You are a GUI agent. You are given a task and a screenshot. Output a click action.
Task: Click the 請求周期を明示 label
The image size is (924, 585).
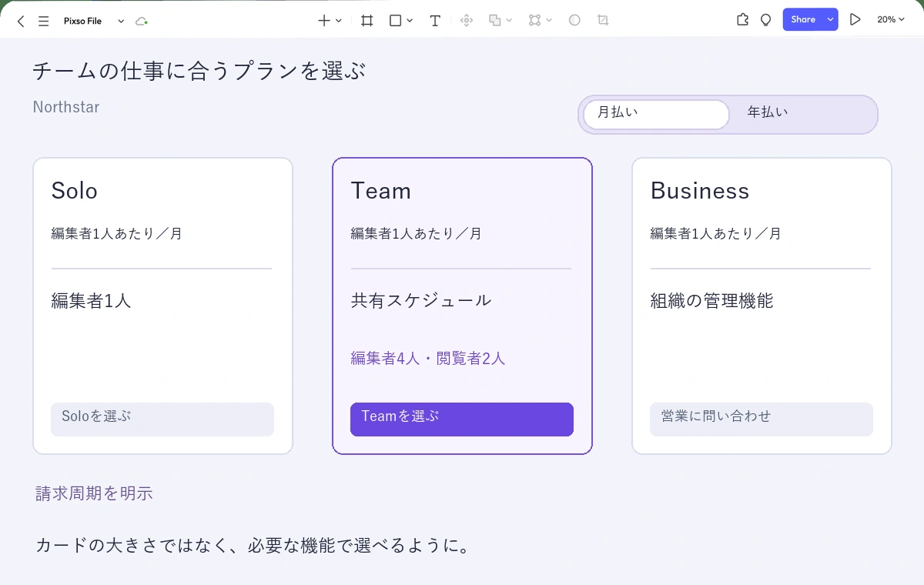pyautogui.click(x=94, y=493)
